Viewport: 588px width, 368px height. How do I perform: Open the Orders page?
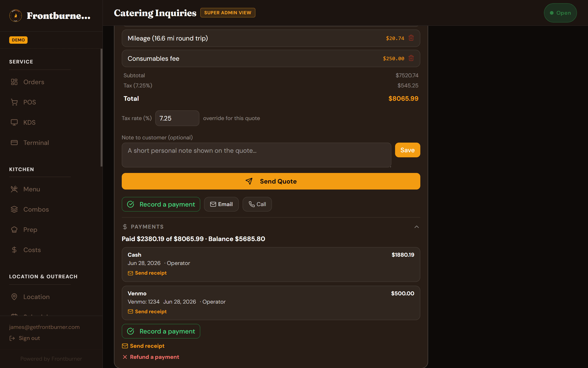pyautogui.click(x=34, y=82)
